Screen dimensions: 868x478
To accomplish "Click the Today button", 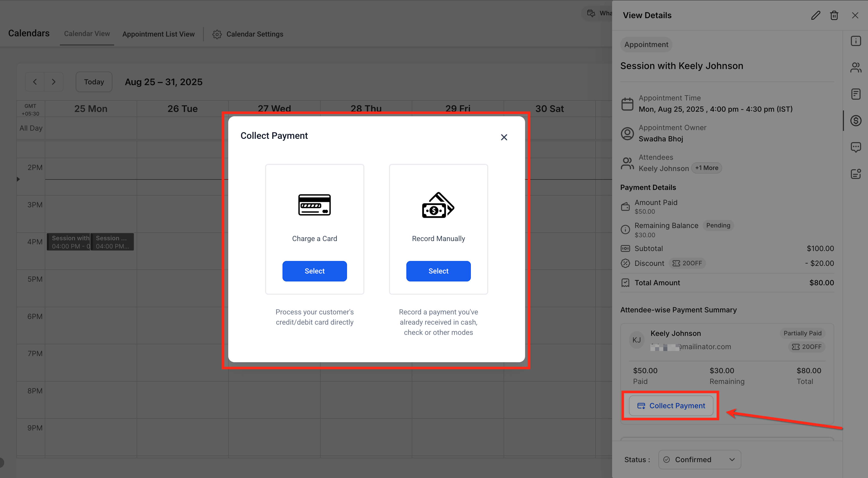I will [94, 82].
